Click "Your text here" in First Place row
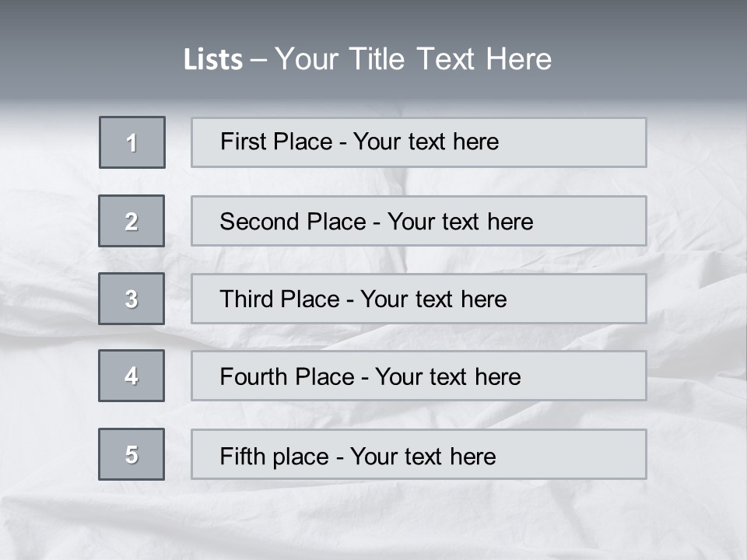Screen dimensions: 747x560 [x=426, y=142]
